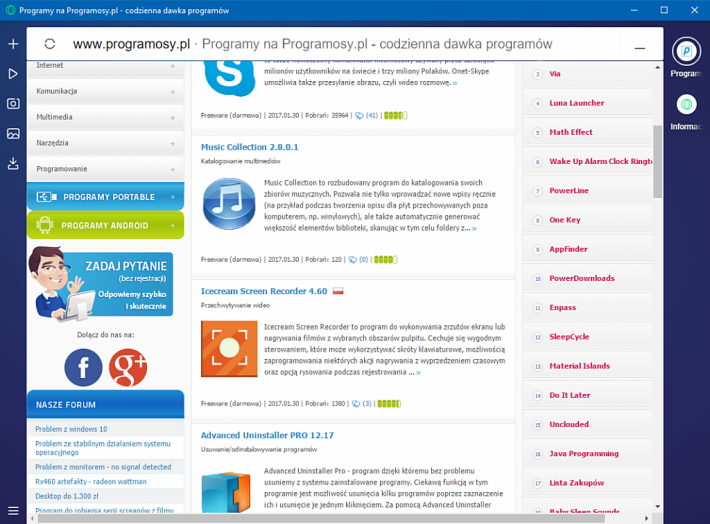The image size is (710, 524).
Task: Click the Skype program logo
Action: [229, 78]
